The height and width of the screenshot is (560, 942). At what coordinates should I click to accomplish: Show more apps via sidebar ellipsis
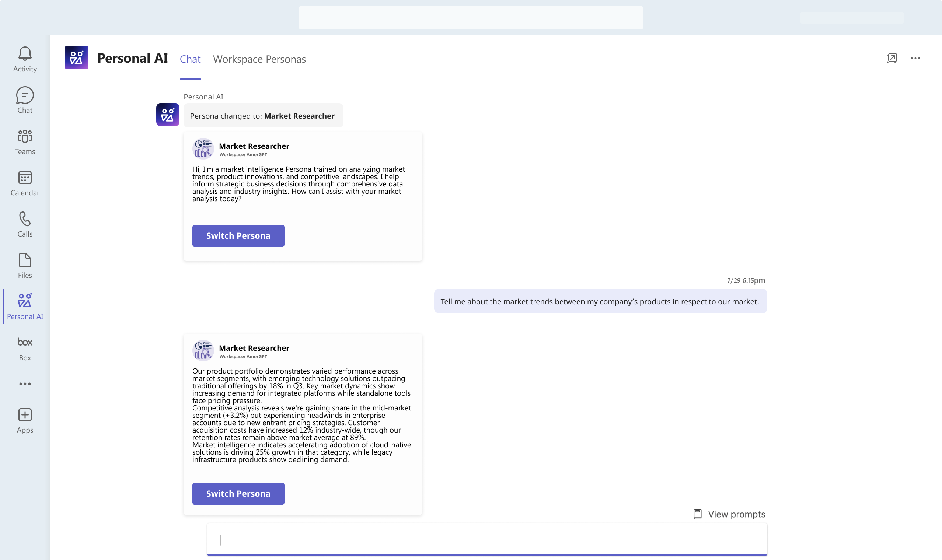click(x=25, y=384)
